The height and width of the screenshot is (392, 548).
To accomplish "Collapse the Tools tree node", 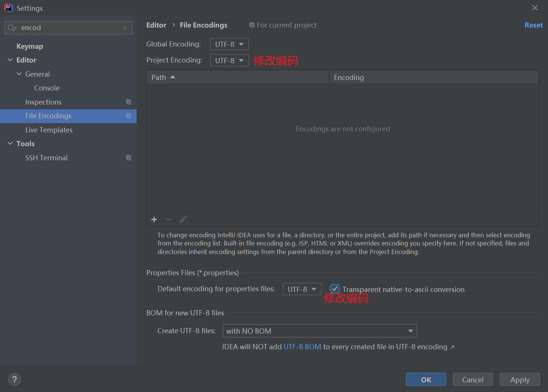I will [10, 144].
